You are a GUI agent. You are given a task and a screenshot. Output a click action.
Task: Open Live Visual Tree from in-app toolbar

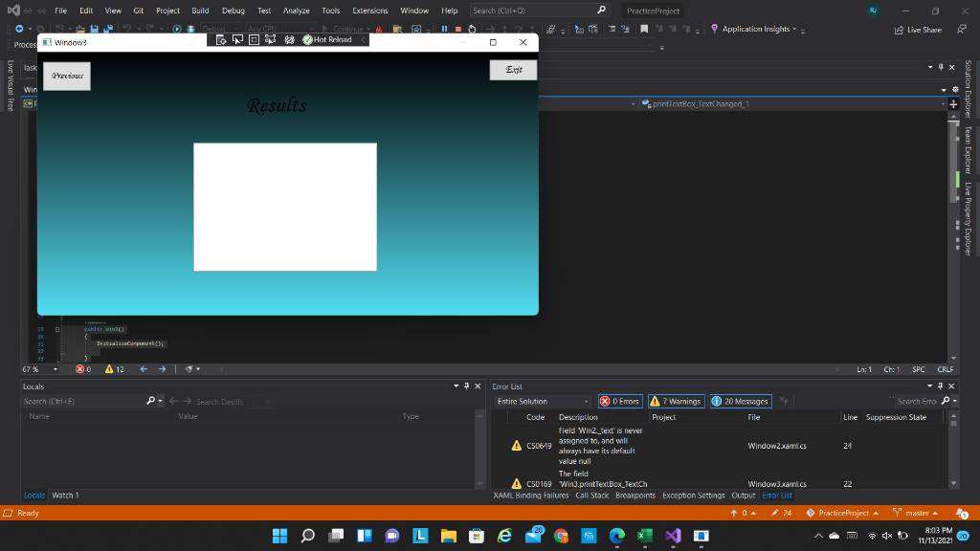(x=221, y=40)
